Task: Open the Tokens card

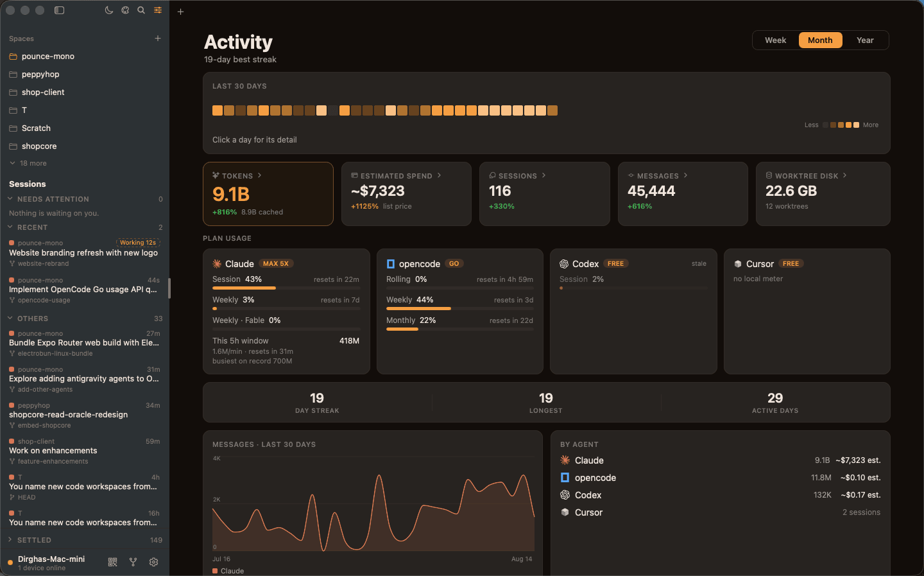Action: pos(268,194)
